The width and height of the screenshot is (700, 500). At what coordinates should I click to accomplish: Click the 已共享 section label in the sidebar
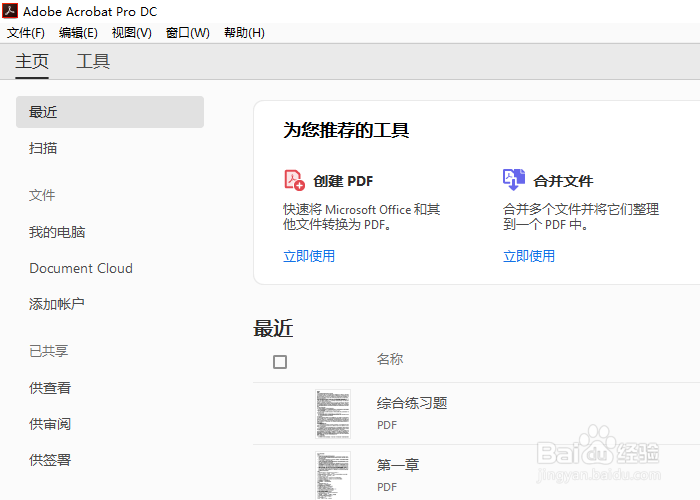[49, 351]
